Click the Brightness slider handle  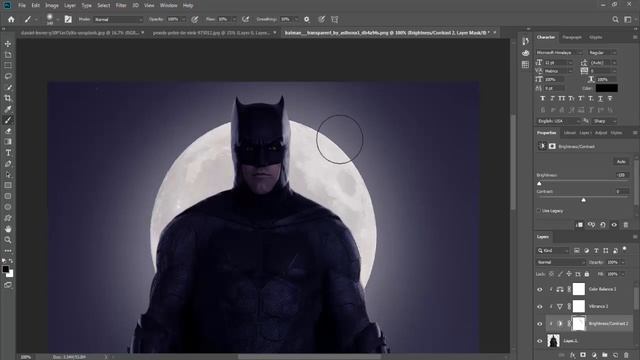pos(539,184)
